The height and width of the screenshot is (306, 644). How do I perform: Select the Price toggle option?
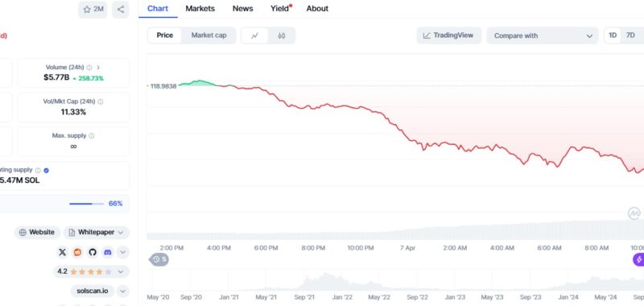click(165, 35)
